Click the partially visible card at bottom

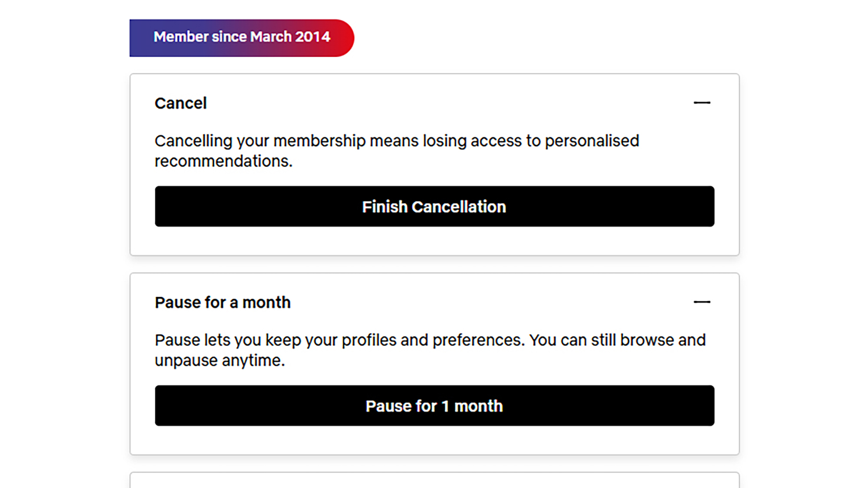pos(434,481)
